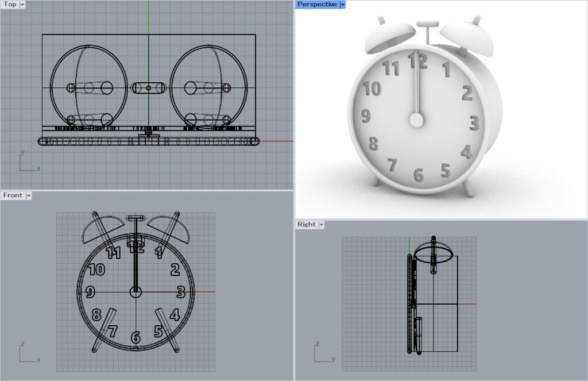
Task: Activate the Front viewport title label
Action: [13, 195]
